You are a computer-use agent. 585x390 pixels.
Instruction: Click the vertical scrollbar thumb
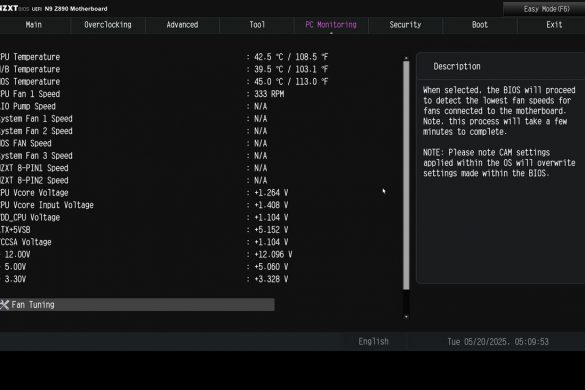click(x=406, y=175)
